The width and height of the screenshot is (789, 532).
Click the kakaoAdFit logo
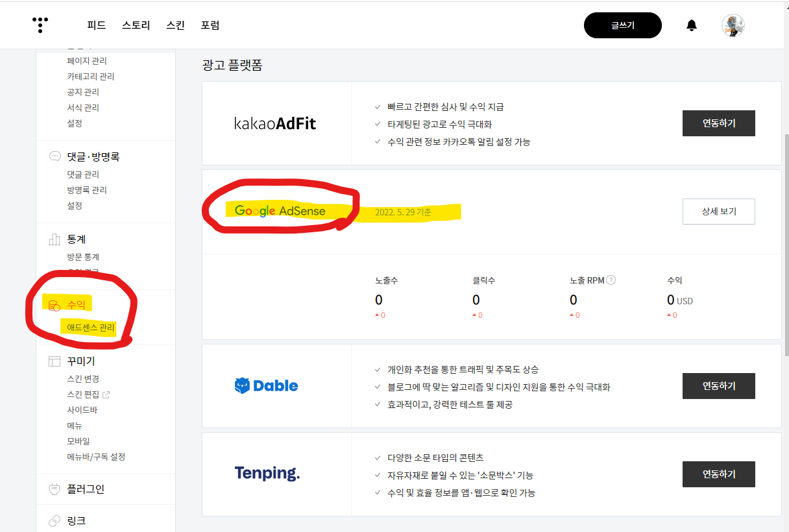(275, 123)
